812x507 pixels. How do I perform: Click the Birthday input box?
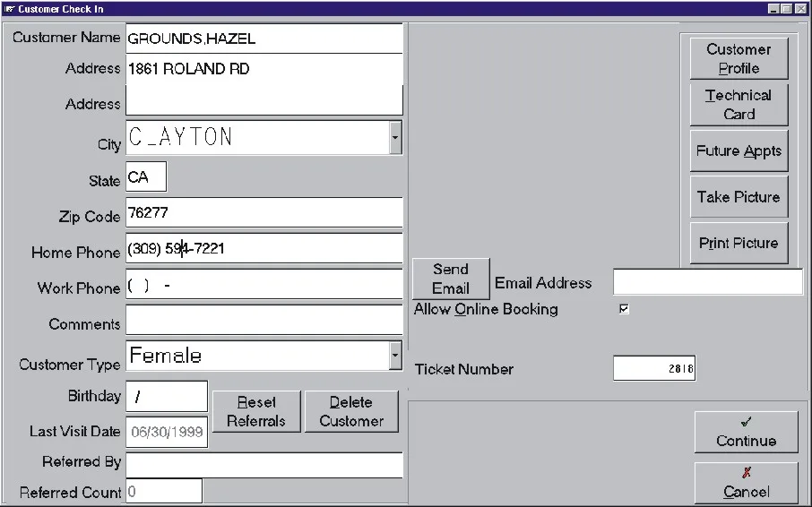[x=167, y=396]
